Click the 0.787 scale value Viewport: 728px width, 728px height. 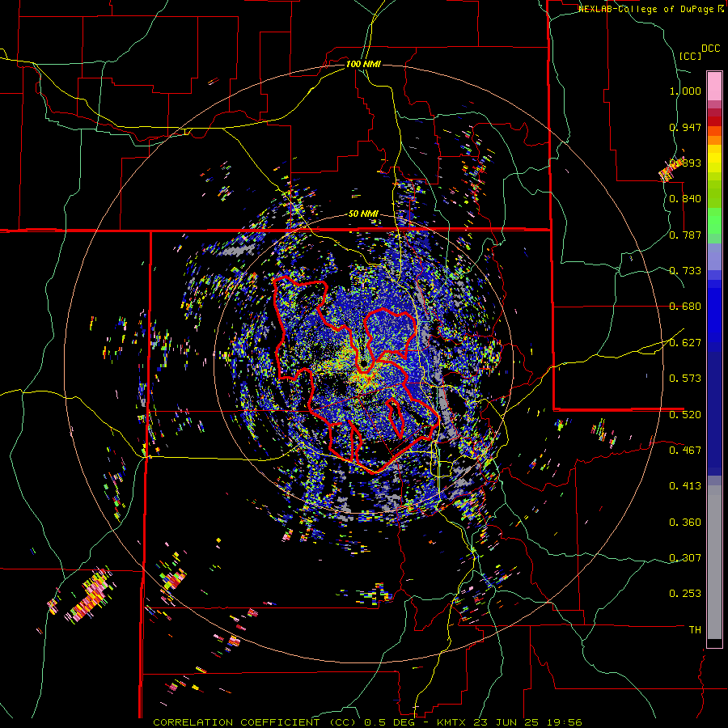[685, 235]
